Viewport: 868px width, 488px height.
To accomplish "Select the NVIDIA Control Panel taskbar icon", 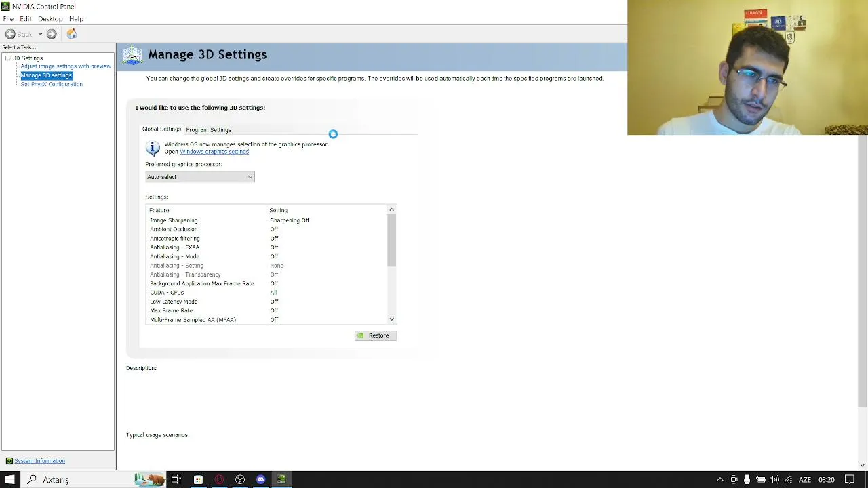I will point(281,479).
